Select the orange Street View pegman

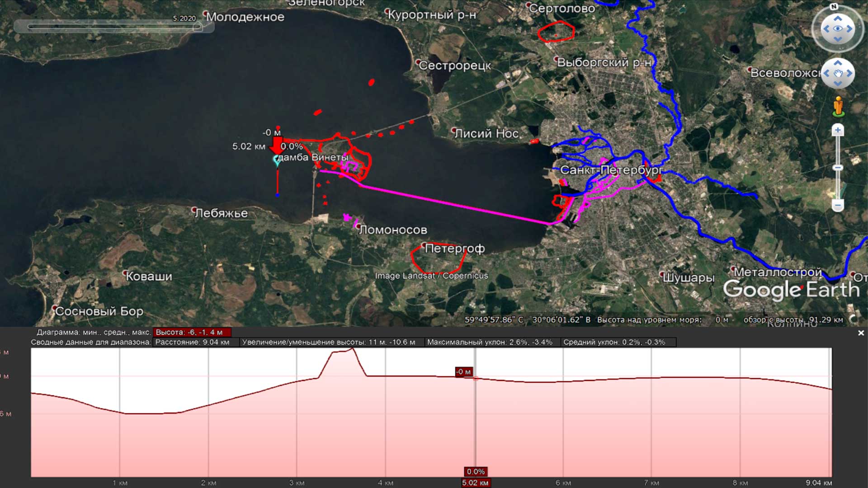(838, 107)
